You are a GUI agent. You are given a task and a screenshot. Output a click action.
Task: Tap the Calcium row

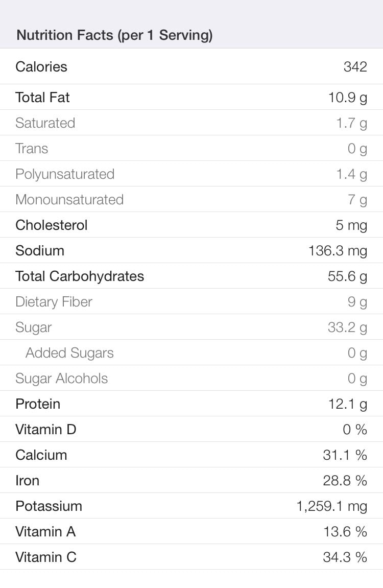pyautogui.click(x=192, y=454)
